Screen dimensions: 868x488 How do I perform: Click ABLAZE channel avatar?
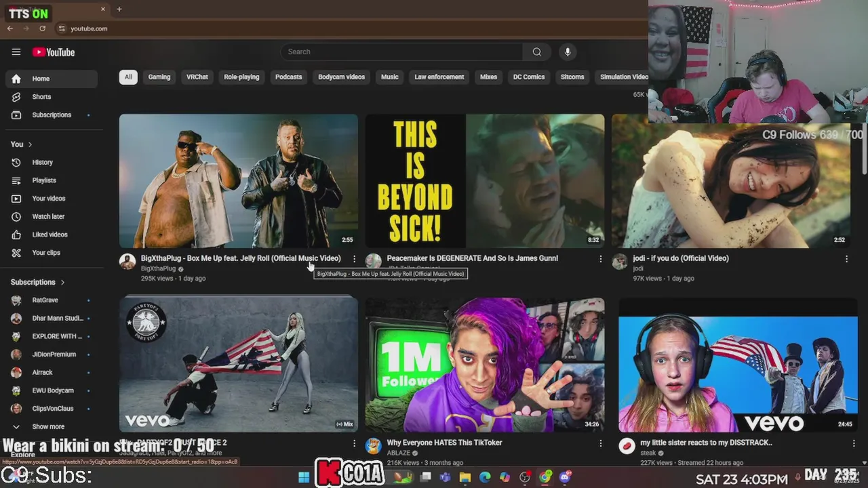(374, 446)
